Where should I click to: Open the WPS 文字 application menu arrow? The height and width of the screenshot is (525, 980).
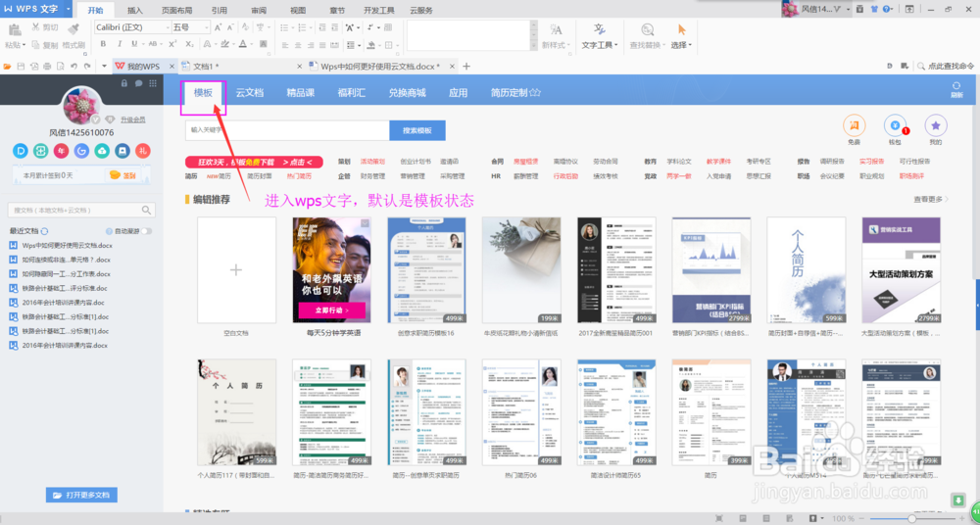coord(68,9)
